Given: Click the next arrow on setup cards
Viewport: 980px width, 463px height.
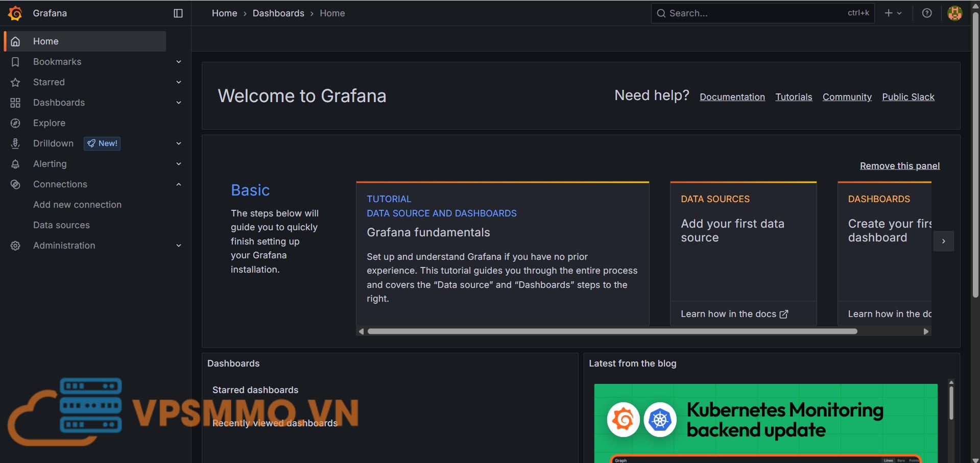Looking at the screenshot, I should (943, 241).
